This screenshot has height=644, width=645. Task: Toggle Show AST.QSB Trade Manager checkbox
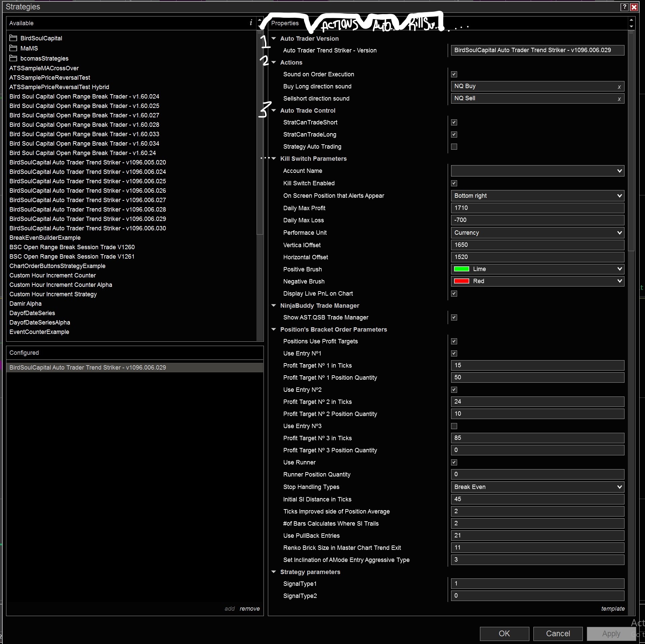click(454, 317)
